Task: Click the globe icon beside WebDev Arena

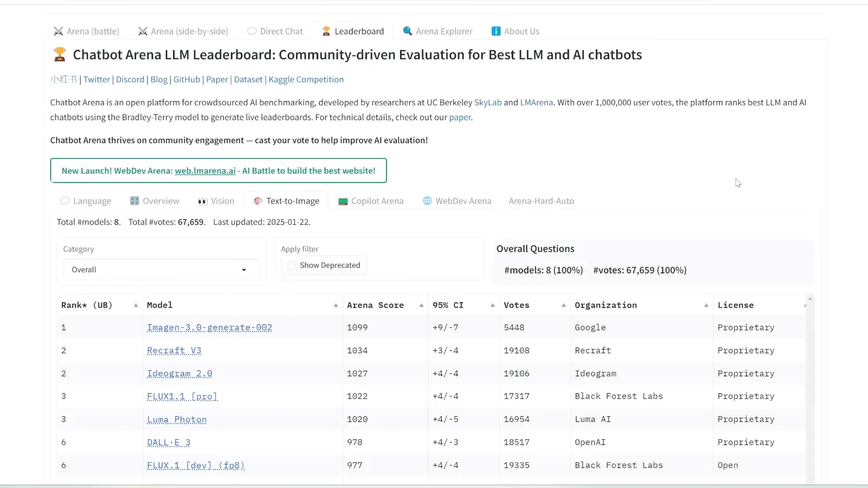Action: (x=427, y=201)
